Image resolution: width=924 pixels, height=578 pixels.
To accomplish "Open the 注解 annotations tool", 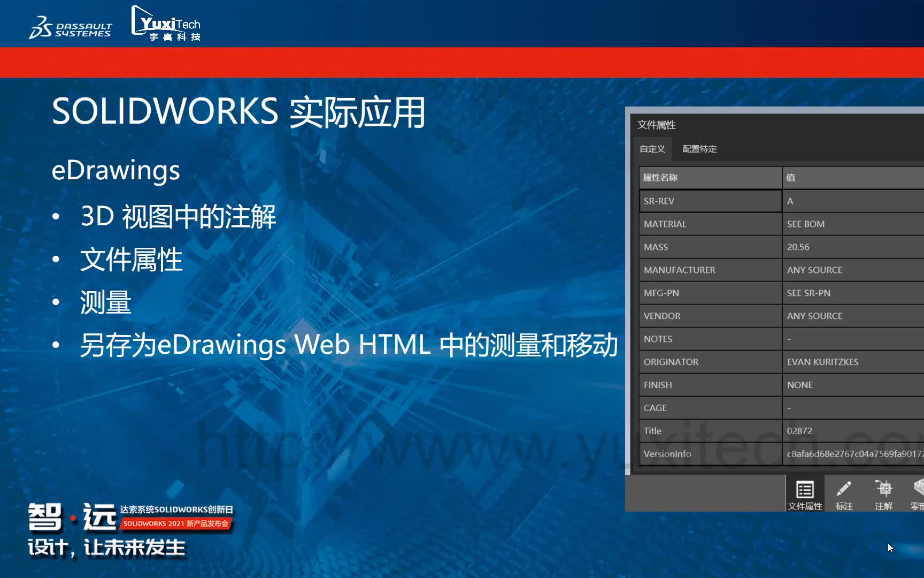I will tap(884, 493).
